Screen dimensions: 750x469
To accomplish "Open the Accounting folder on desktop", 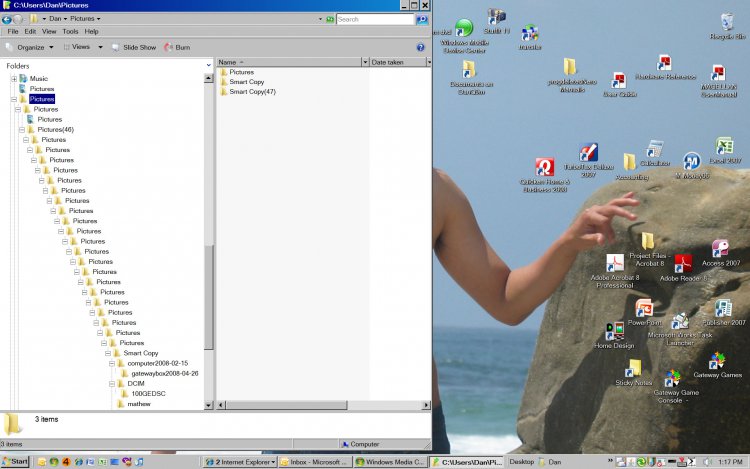I will tap(631, 166).
